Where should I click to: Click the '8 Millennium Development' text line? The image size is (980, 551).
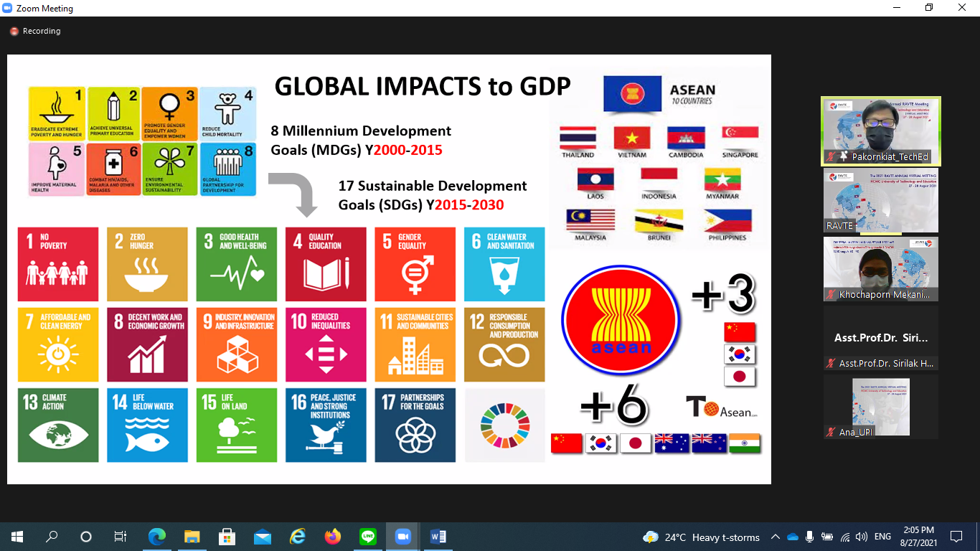361,131
